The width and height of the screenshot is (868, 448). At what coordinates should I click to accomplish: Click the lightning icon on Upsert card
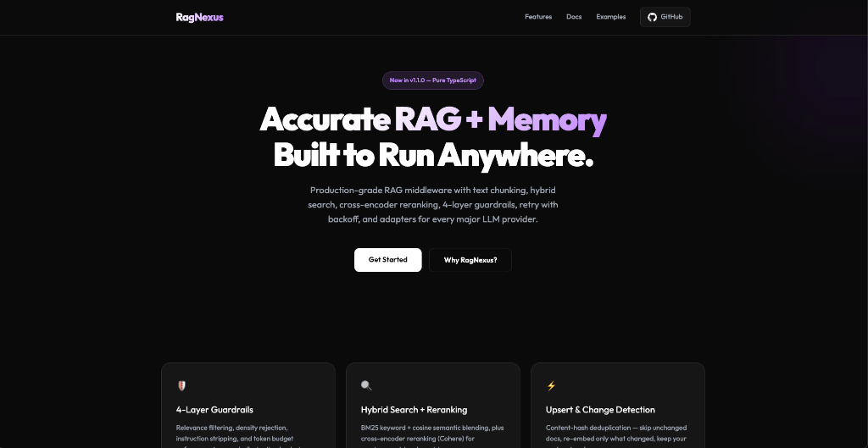tap(551, 385)
